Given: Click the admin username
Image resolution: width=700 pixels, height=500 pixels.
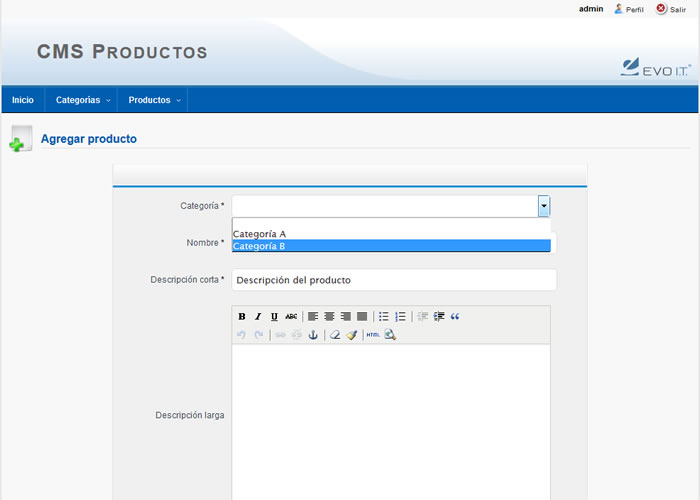Looking at the screenshot, I should click(x=591, y=9).
